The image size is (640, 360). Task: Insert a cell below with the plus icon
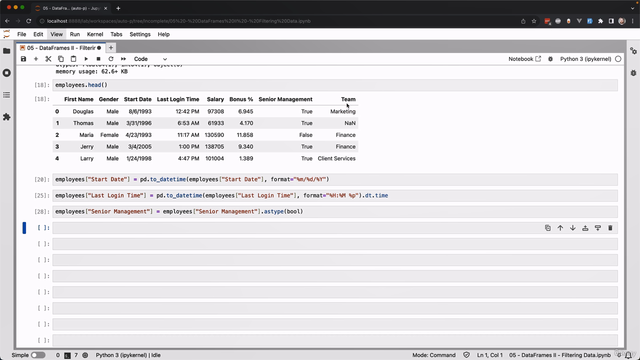(36, 59)
